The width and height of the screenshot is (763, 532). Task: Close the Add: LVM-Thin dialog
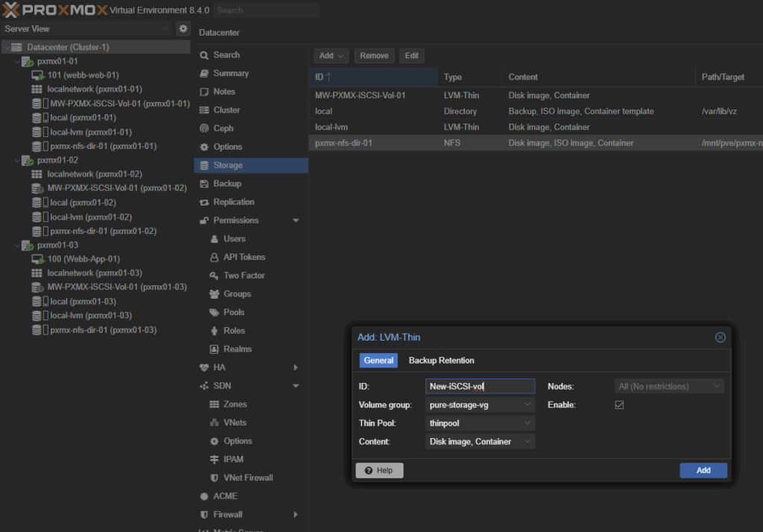(x=721, y=338)
